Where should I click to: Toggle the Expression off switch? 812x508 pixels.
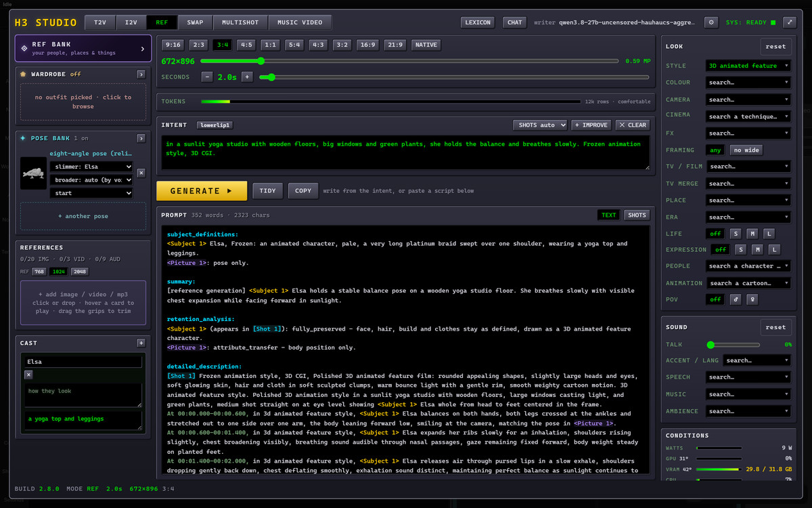tap(721, 249)
